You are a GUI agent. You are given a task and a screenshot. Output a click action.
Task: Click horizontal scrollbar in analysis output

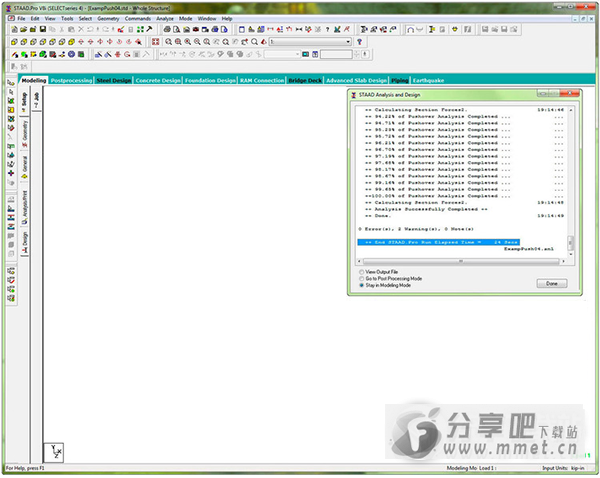coord(461,261)
